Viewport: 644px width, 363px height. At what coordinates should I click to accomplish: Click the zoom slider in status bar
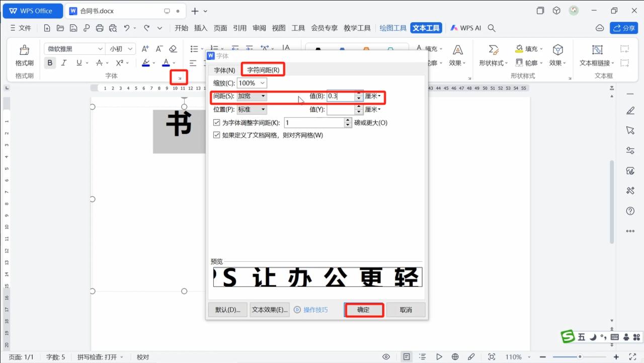(580, 357)
